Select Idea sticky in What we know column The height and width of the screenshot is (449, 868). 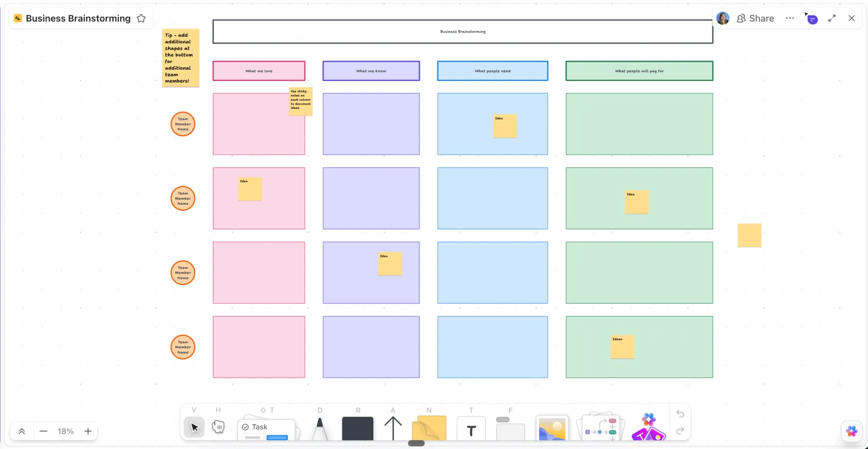click(x=390, y=264)
